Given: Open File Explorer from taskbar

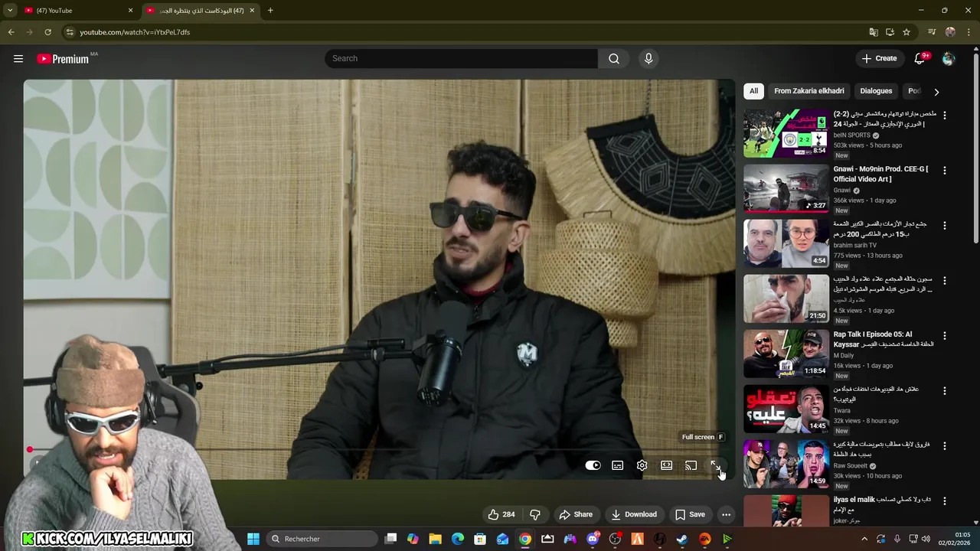Looking at the screenshot, I should point(435,539).
